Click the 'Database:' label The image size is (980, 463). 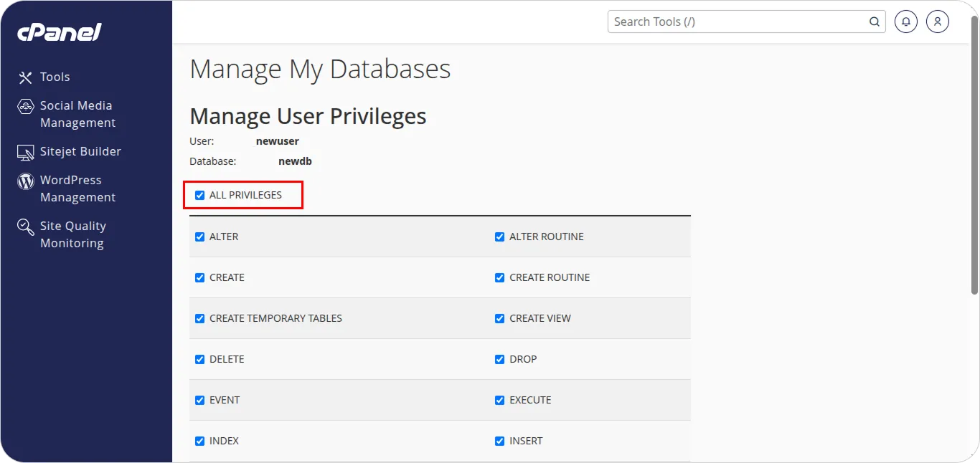coord(213,161)
